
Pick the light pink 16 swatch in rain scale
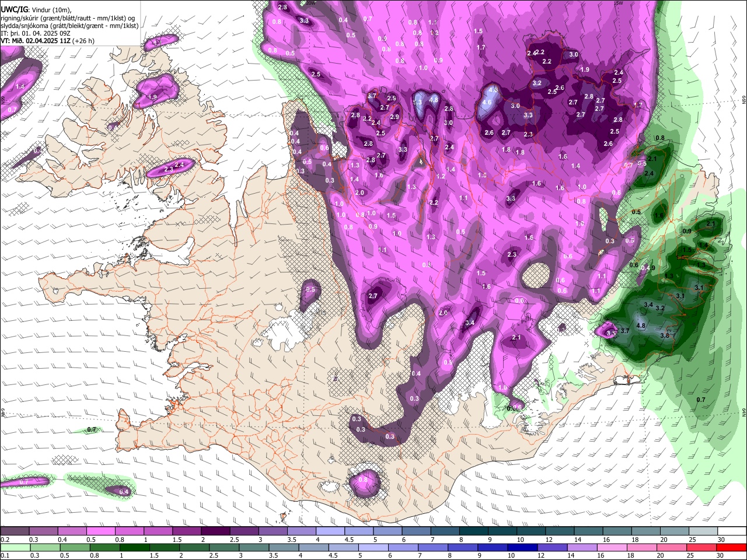[x=612, y=548]
